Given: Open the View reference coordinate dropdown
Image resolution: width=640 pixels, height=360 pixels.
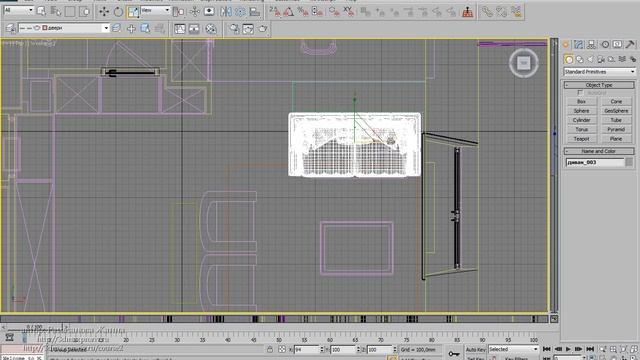Looking at the screenshot, I should point(156,10).
